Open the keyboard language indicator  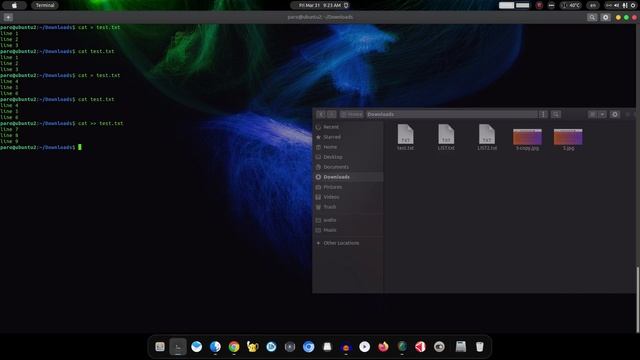593,5
